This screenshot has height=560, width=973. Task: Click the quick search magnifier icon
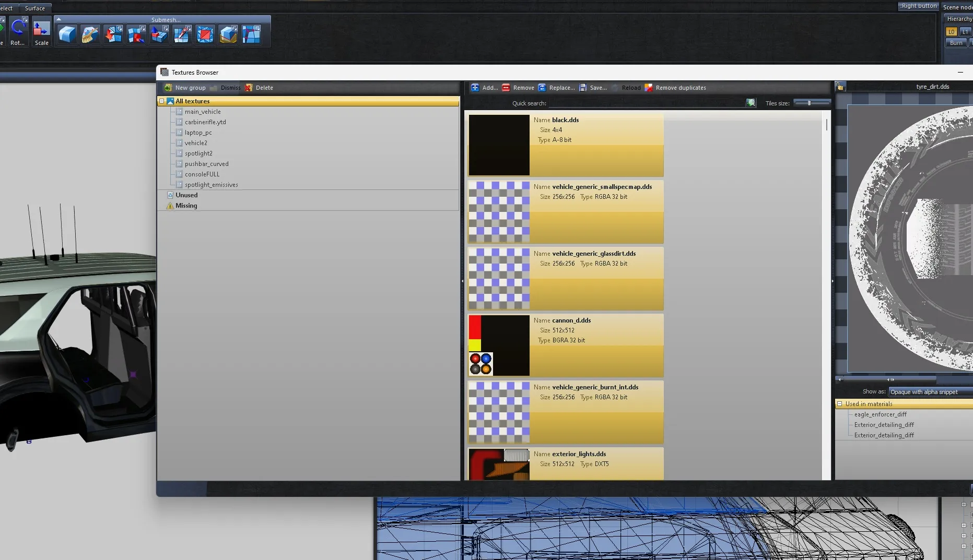coord(751,103)
